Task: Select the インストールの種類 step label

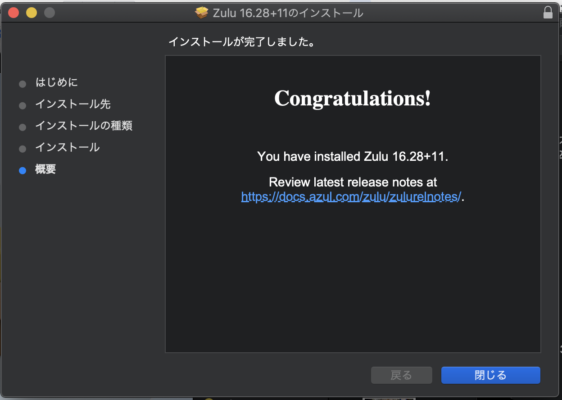Action: (x=84, y=126)
